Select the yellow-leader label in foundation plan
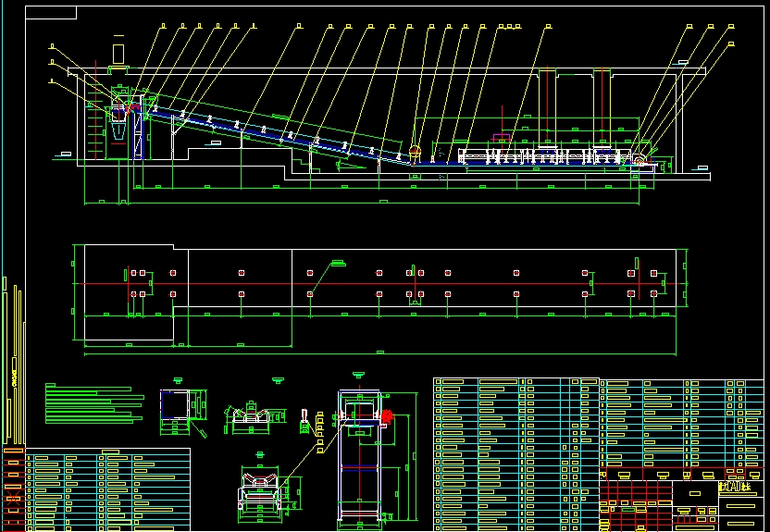The width and height of the screenshot is (770, 532). pos(339,264)
